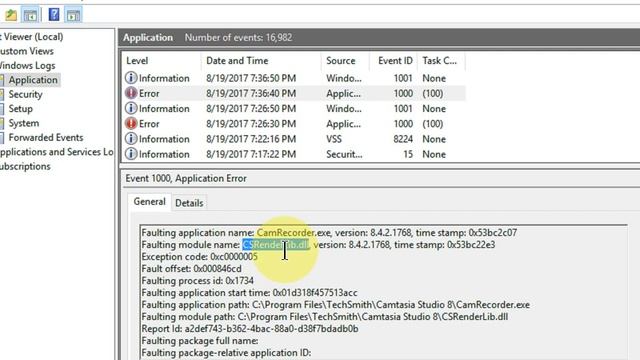Click the Faulting application start time line
The image size is (640, 360).
249,293
